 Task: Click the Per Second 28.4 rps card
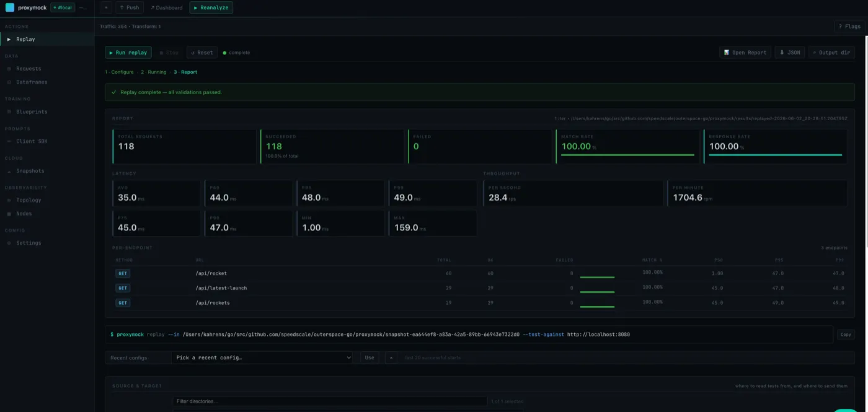[573, 193]
